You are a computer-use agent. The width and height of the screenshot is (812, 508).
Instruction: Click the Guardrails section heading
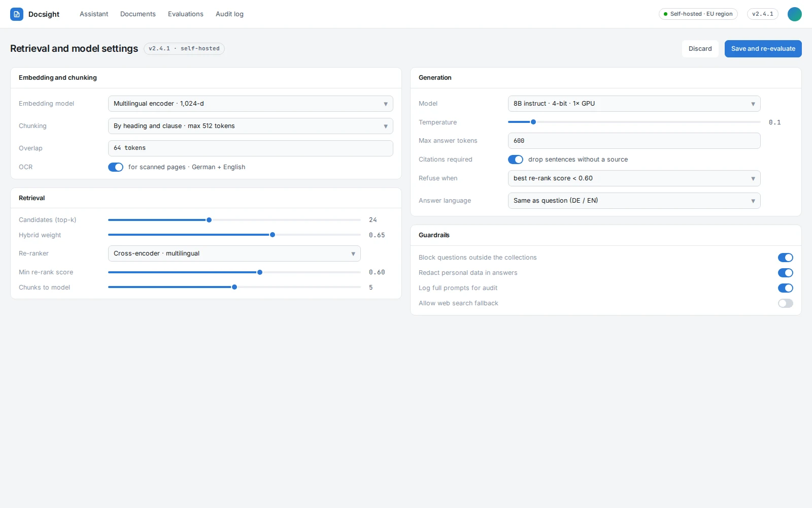[x=434, y=235]
